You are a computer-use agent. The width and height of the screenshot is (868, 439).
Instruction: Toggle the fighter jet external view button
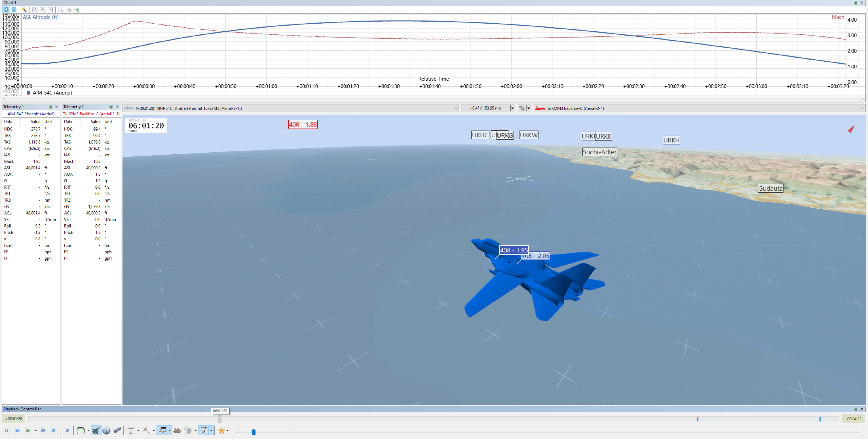96,431
